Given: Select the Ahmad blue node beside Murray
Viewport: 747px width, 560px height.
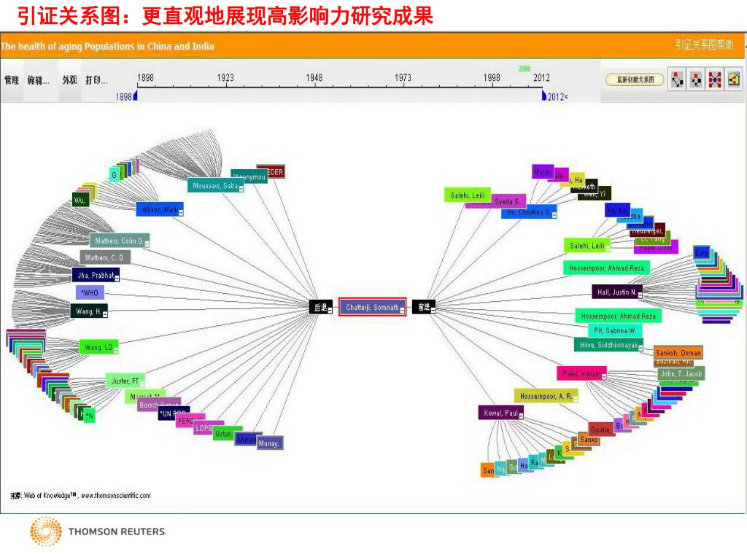Looking at the screenshot, I should 246,438.
